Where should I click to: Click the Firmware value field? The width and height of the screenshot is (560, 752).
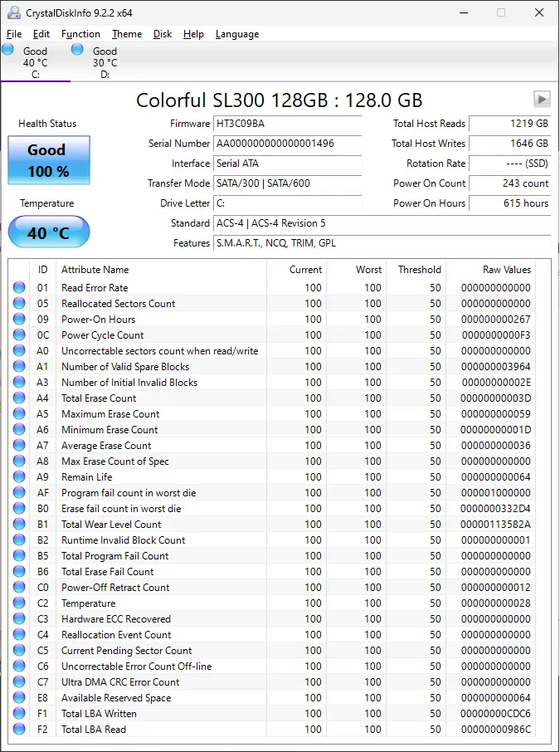[287, 124]
